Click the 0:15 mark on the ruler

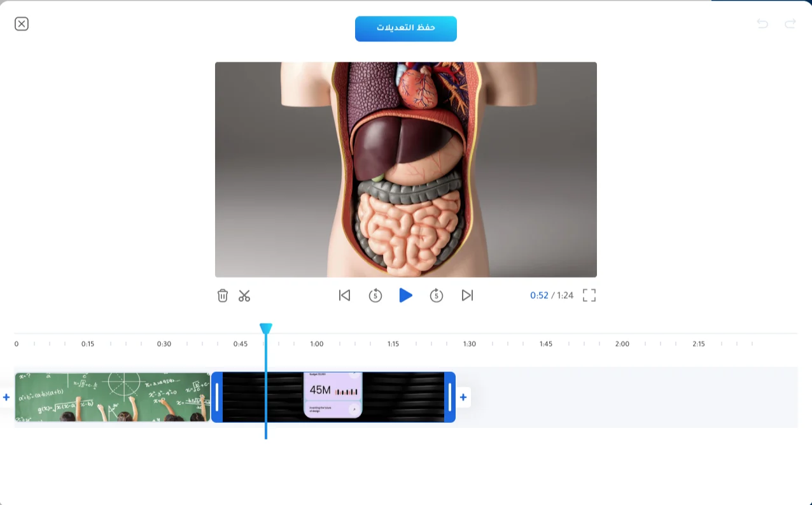pyautogui.click(x=88, y=344)
